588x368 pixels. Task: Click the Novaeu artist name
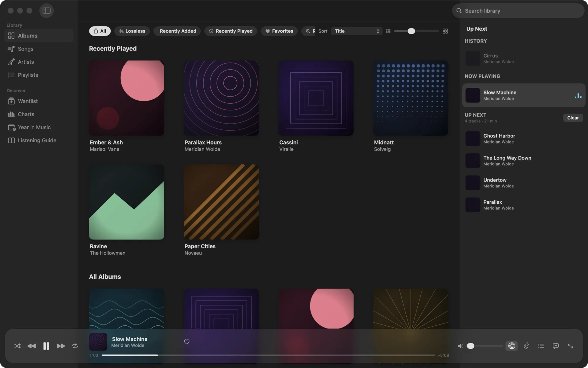point(193,253)
